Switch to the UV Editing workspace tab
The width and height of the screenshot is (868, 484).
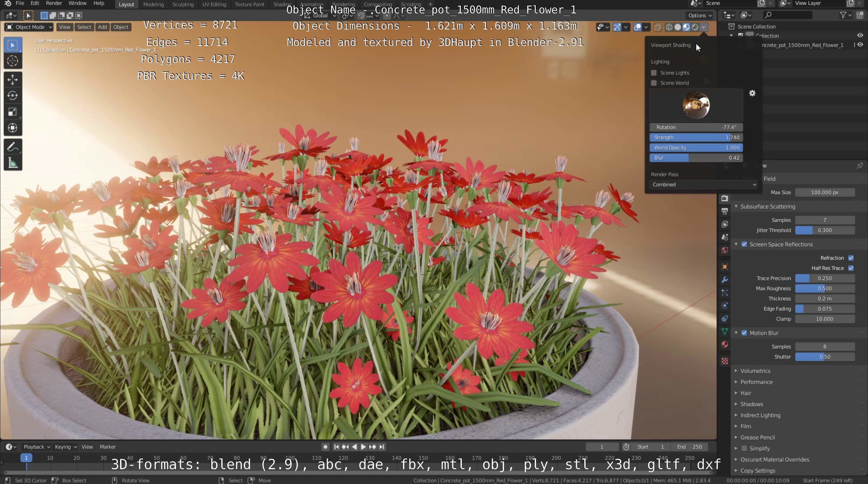[214, 4]
